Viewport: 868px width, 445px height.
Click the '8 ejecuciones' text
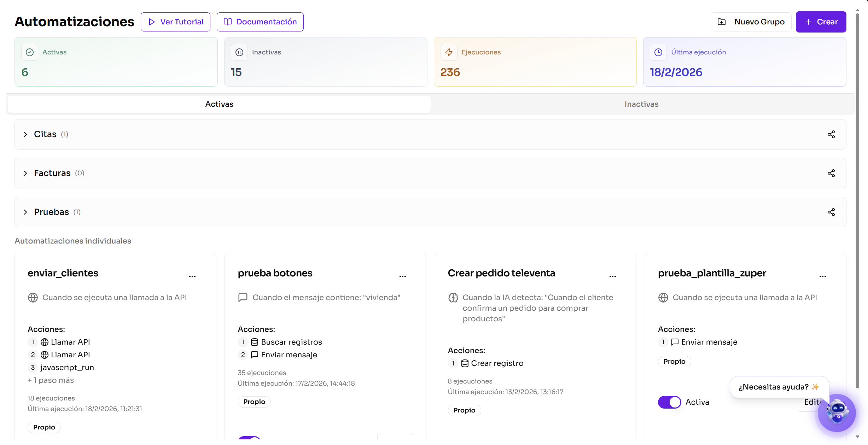pyautogui.click(x=470, y=381)
